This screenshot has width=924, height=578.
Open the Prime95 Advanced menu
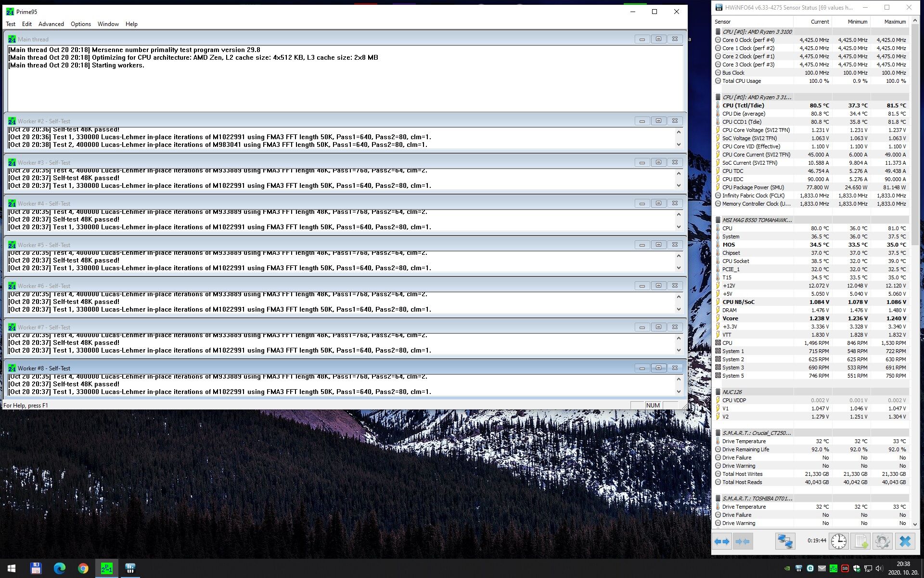point(51,24)
